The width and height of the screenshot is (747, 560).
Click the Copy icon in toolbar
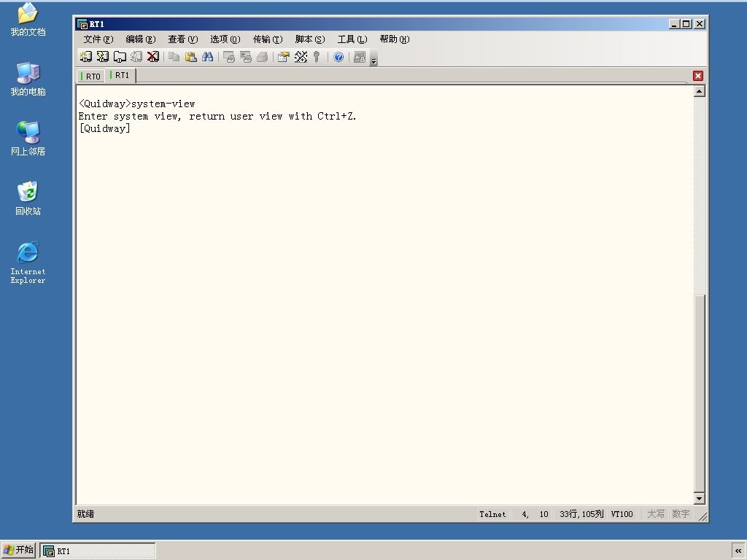pos(174,57)
